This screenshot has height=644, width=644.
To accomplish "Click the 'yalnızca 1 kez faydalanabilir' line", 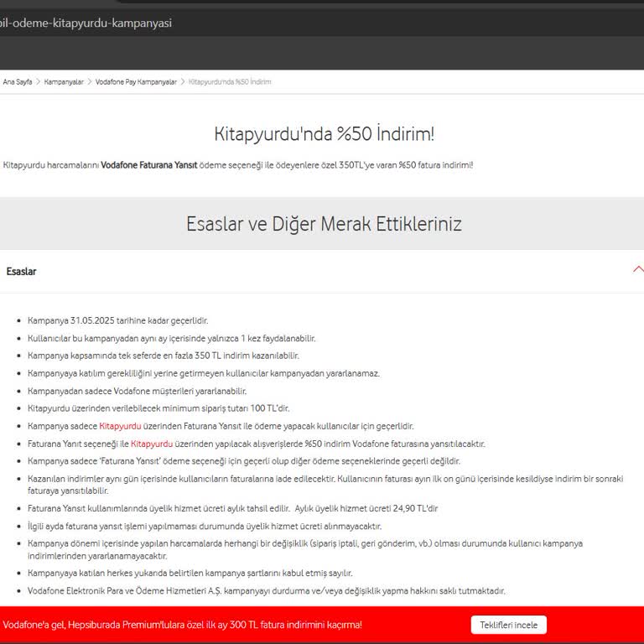I will 172,339.
